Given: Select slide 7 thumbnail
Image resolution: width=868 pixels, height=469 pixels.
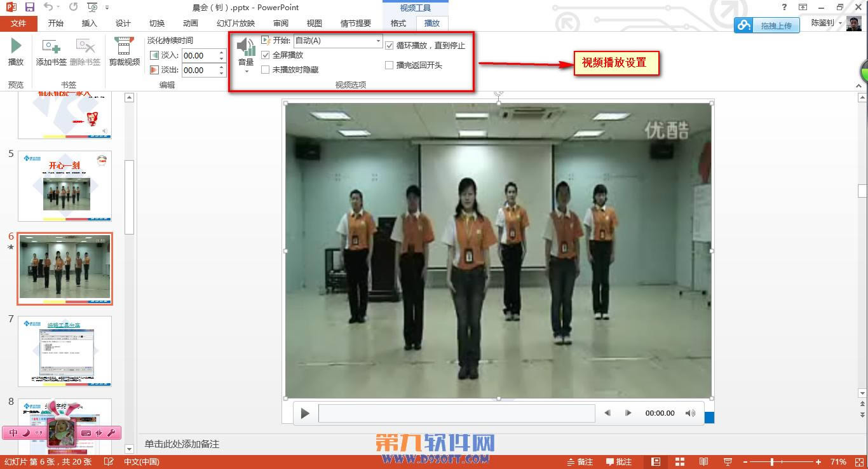Looking at the screenshot, I should click(65, 351).
